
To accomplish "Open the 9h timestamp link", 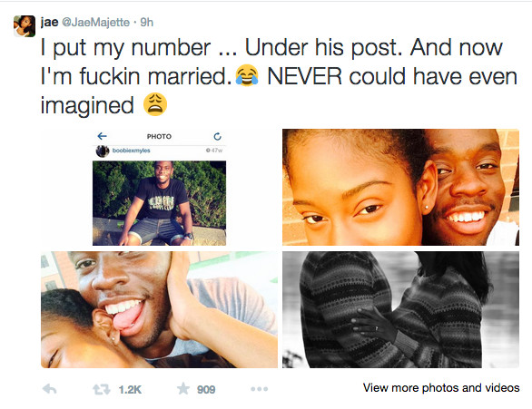I will pos(146,23).
